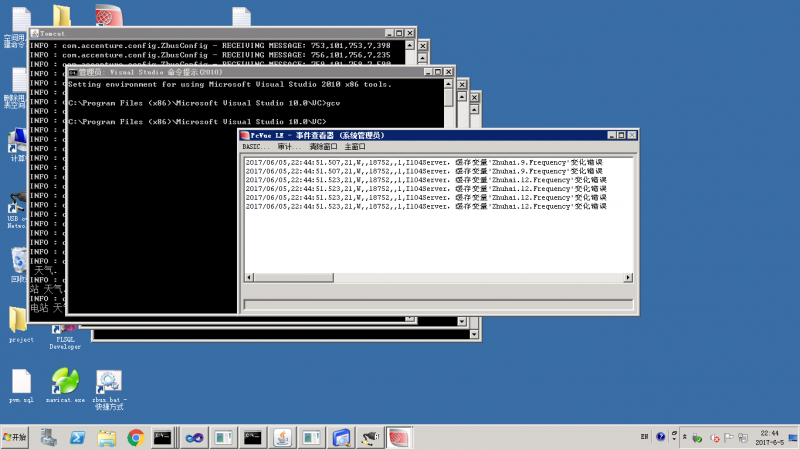
Task: Launch navicat.exe from the desktop
Action: click(x=65, y=386)
